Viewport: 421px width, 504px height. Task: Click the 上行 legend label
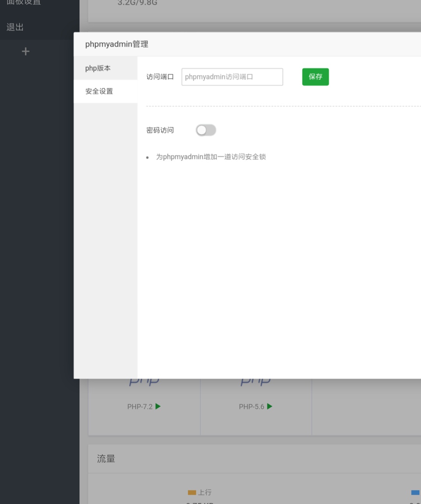click(205, 493)
